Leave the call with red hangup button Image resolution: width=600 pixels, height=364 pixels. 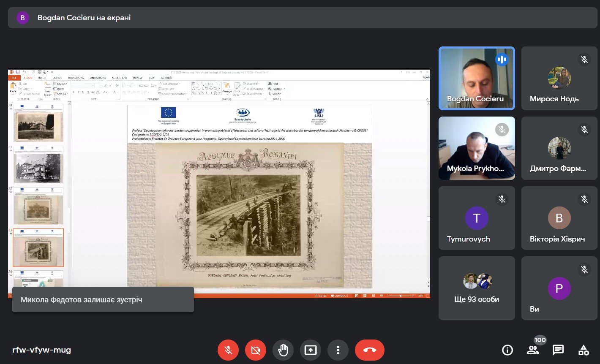pos(370,350)
